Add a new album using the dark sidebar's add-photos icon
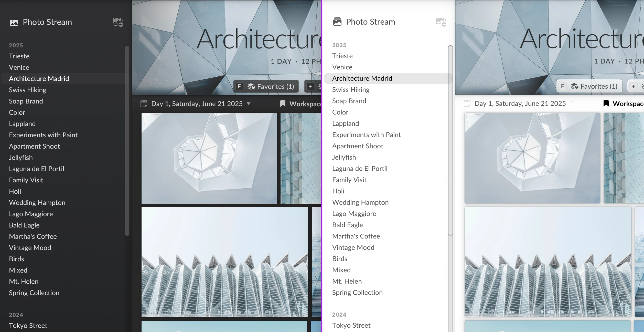This screenshot has height=332, width=644. pyautogui.click(x=118, y=22)
